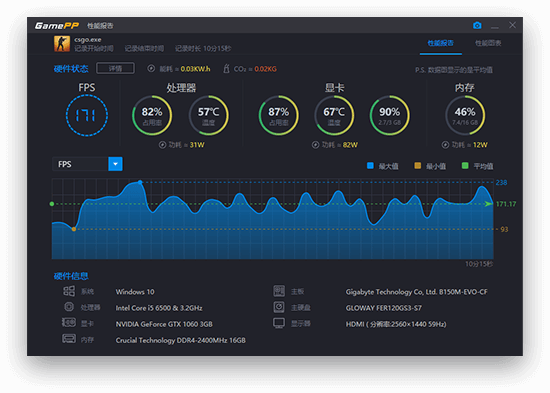The image size is (550, 393).
Task: Click the CPU power 31W icon
Action: tap(162, 145)
